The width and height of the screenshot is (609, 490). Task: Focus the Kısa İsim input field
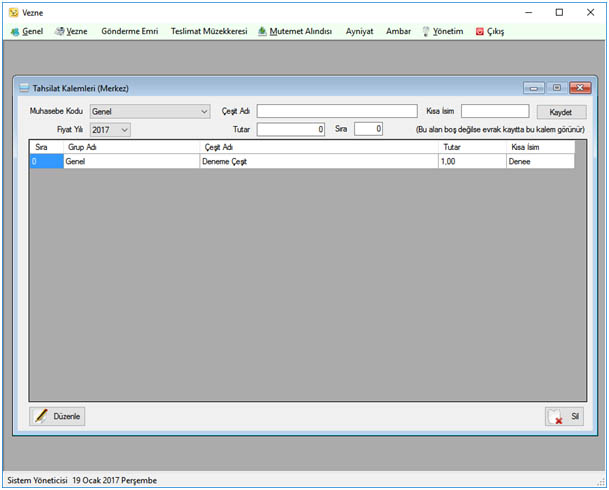click(x=495, y=111)
